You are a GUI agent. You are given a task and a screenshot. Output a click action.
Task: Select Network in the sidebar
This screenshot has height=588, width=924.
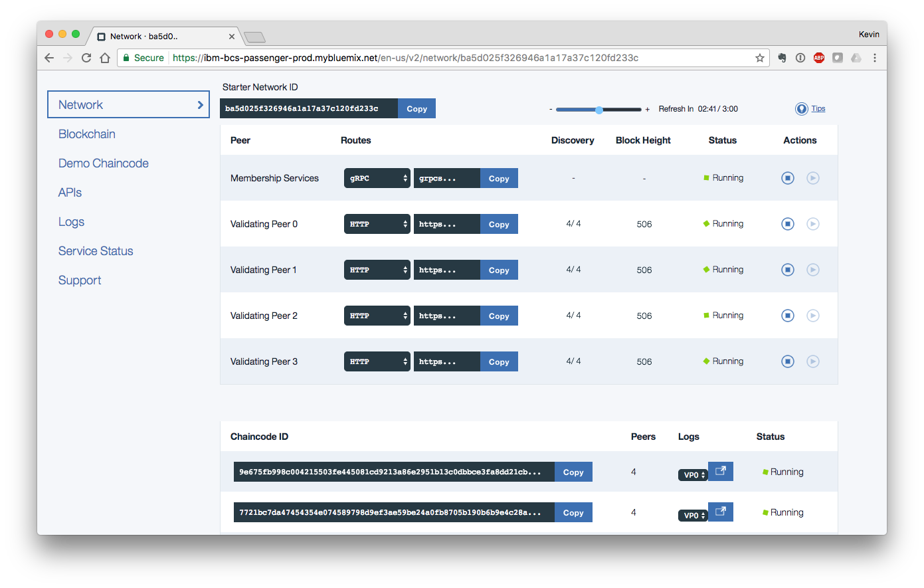tap(128, 104)
